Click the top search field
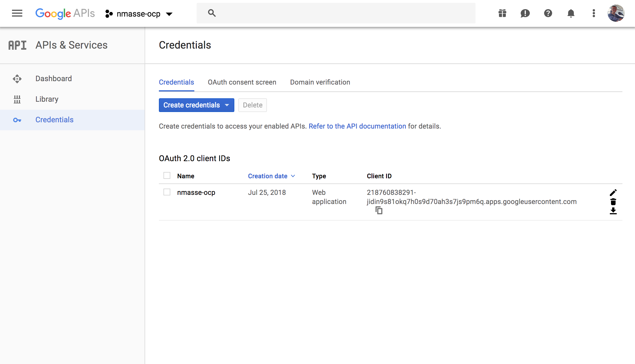 336,13
